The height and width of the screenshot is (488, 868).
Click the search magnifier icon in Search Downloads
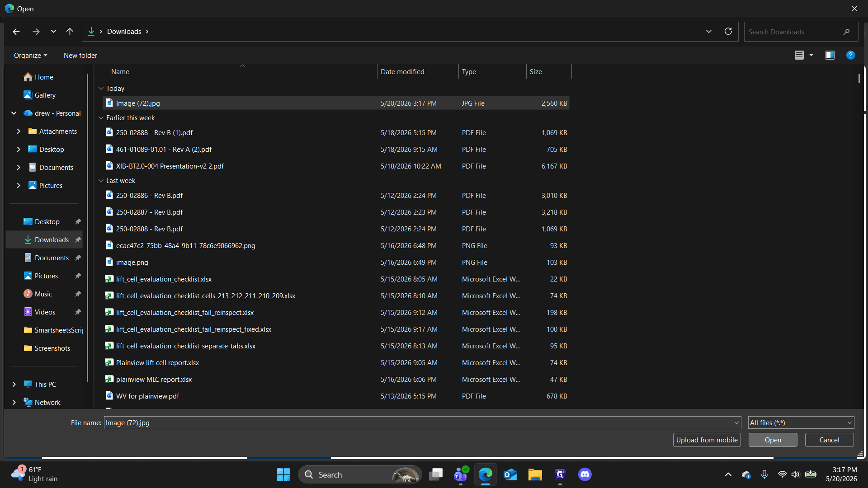click(846, 32)
